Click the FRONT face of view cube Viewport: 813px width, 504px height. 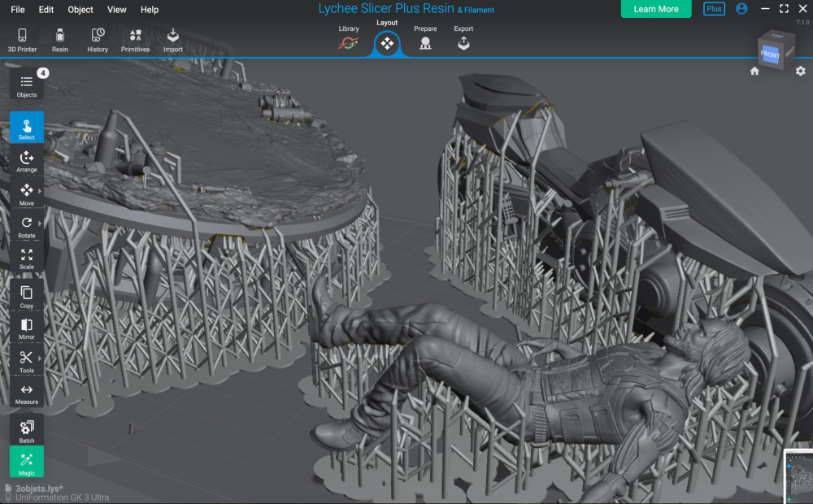coord(768,54)
